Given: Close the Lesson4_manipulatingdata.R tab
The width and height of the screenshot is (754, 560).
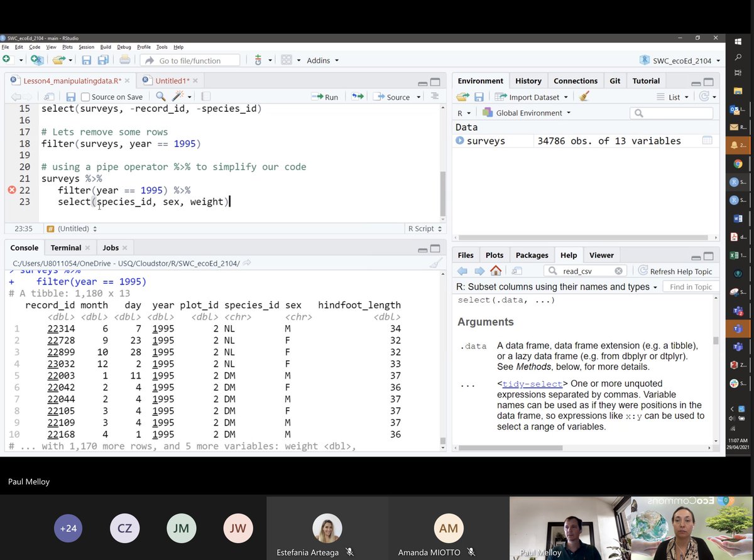Looking at the screenshot, I should (x=128, y=81).
